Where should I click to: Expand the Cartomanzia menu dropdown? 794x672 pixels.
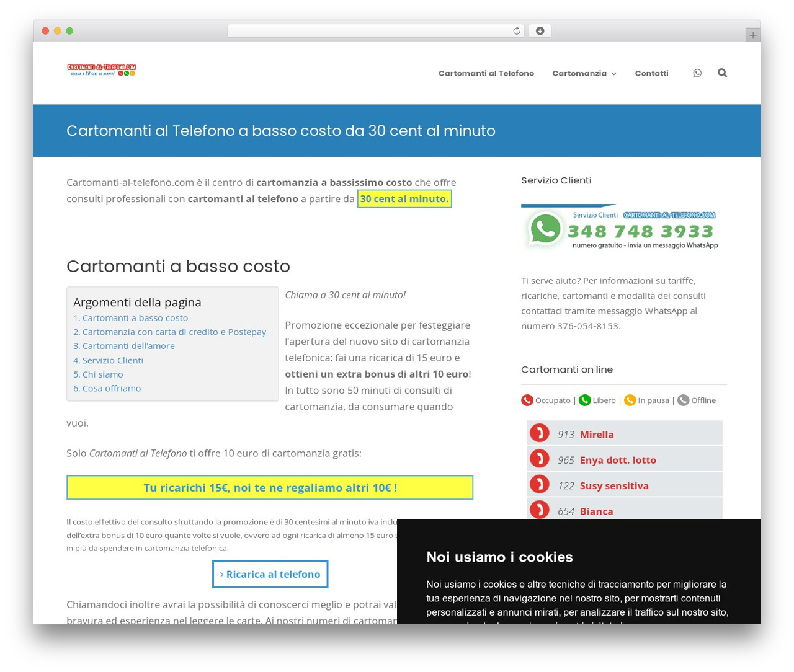pos(584,73)
